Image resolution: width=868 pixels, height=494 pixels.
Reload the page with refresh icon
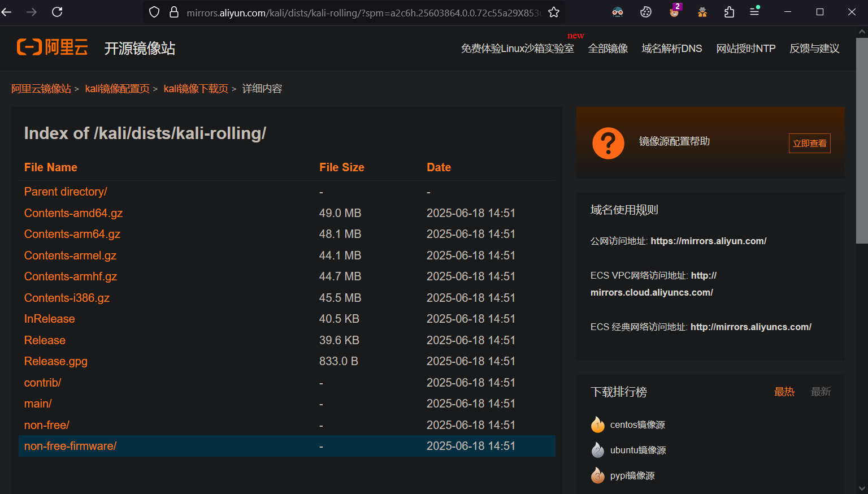(x=57, y=12)
